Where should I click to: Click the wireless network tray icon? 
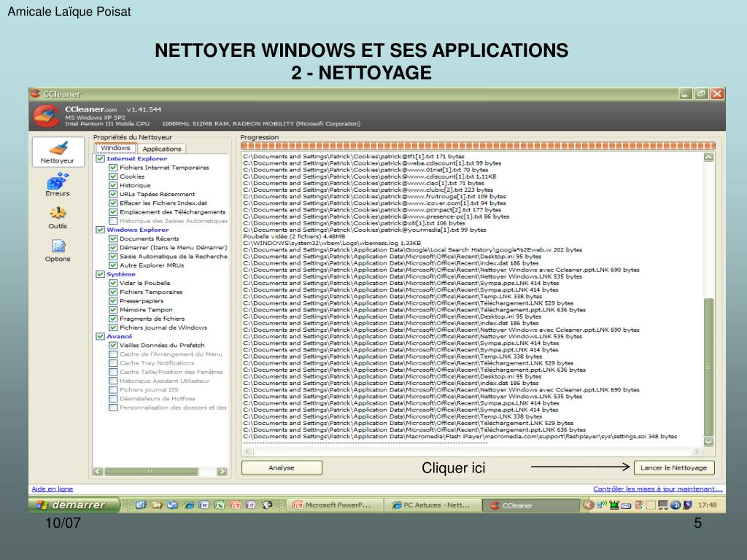(x=602, y=505)
